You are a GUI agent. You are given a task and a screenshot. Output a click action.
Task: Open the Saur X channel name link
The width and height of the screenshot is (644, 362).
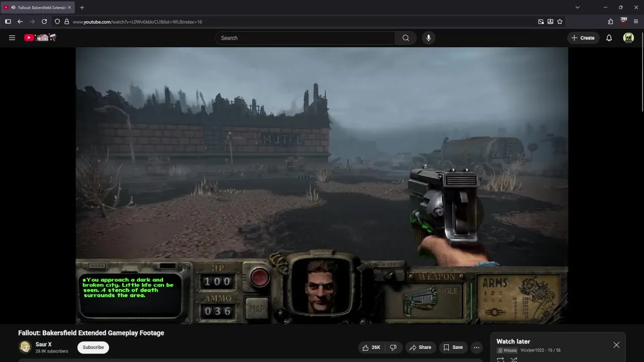44,344
